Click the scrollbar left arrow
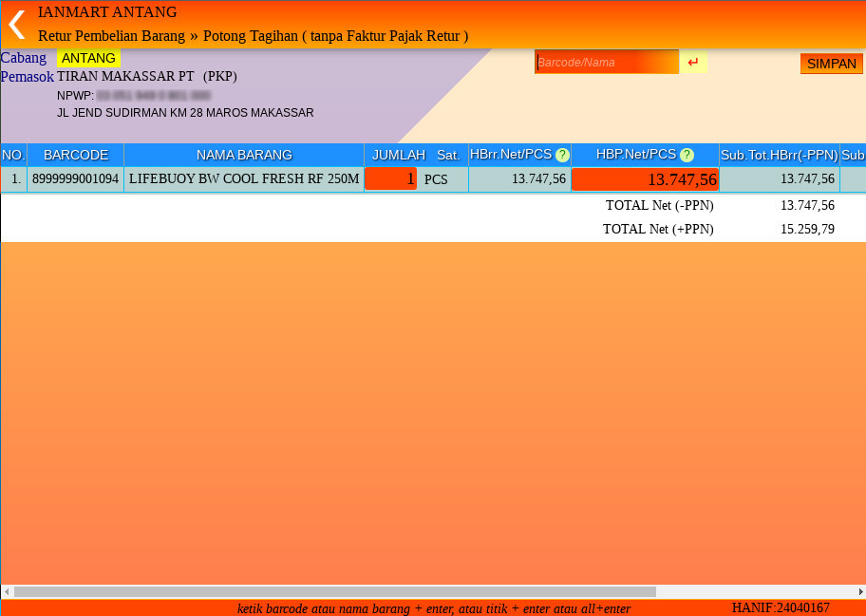The image size is (866, 616). (x=7, y=591)
